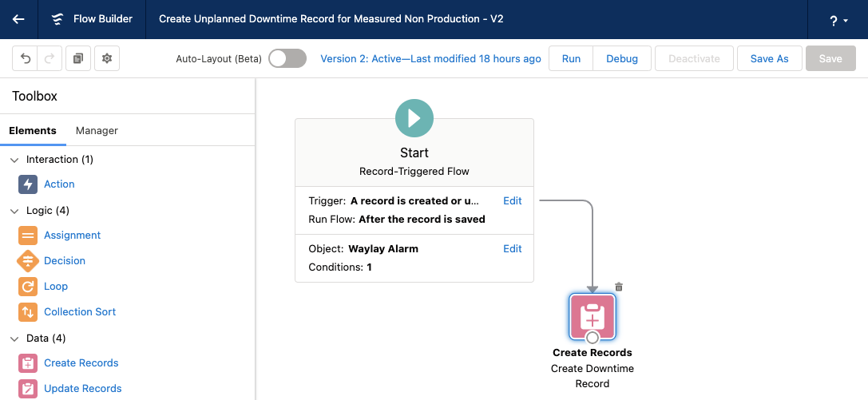Undo the last change

tap(26, 58)
